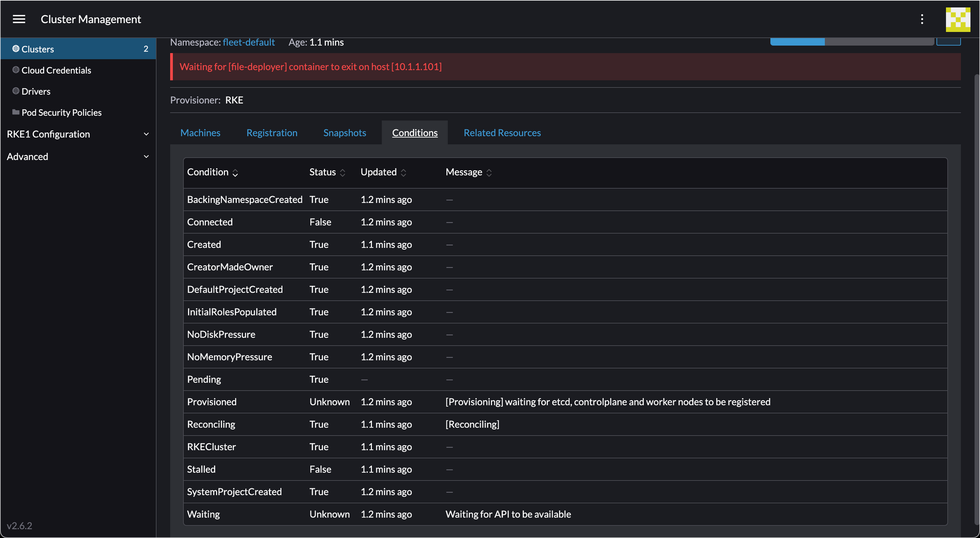Screen dimensions: 980x538
Task: Sort conditions by Status column
Action: click(343, 173)
